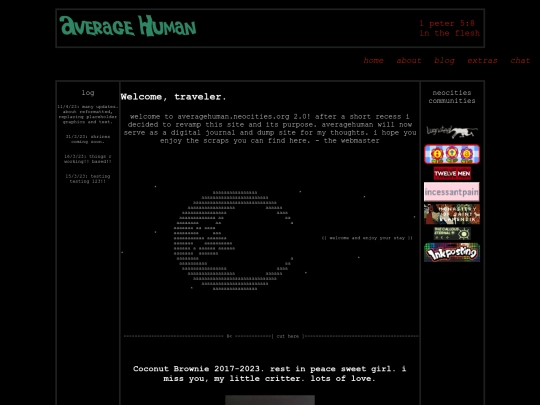Open the handwritten badge with running animal
Viewport: 540px width, 405px height.
[452, 132]
